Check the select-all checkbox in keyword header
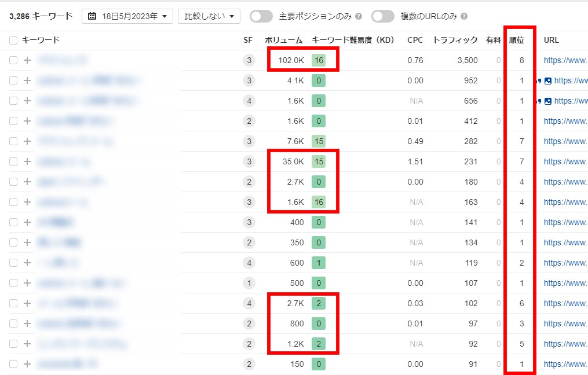The image size is (588, 375). pos(13,41)
